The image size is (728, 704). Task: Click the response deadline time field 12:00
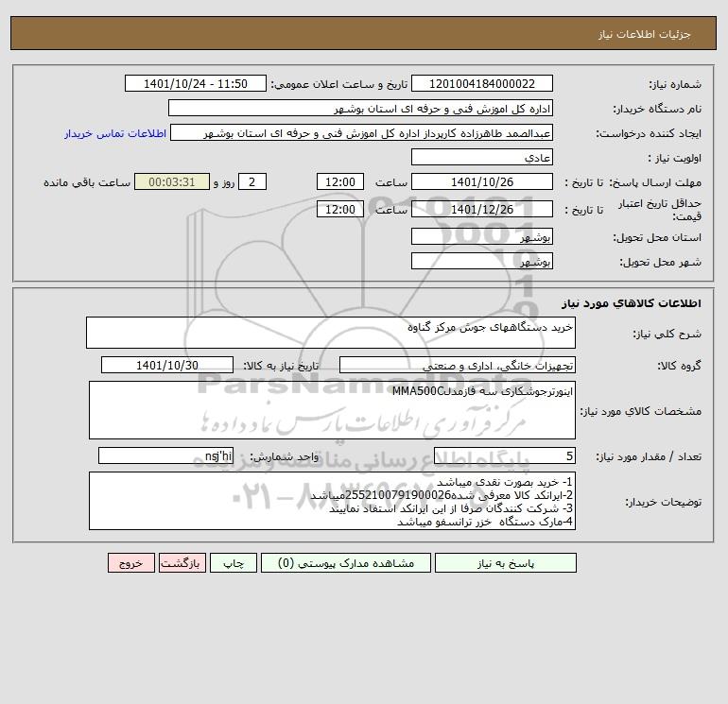point(340,182)
